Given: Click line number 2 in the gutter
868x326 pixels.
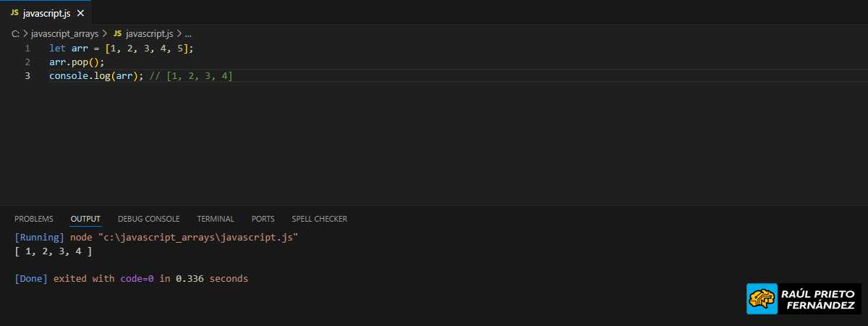Looking at the screenshot, I should pos(27,62).
